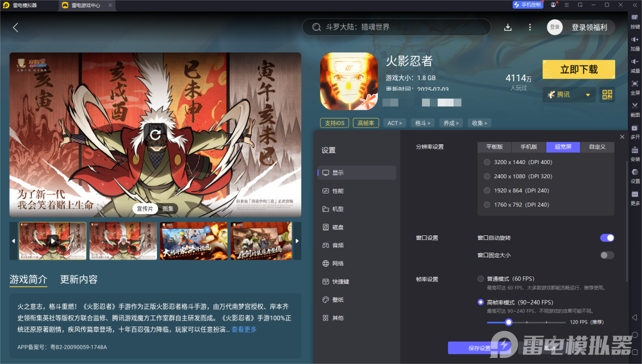Viewport: 642px width, 364px height.
Task: Show 图集 gallery view on the banner
Action: point(168,209)
